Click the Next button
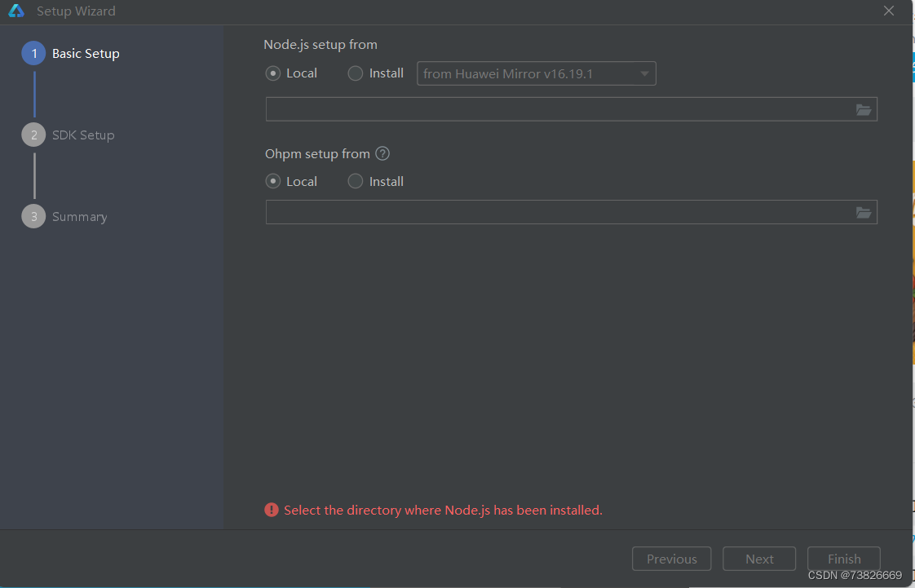 tap(759, 559)
